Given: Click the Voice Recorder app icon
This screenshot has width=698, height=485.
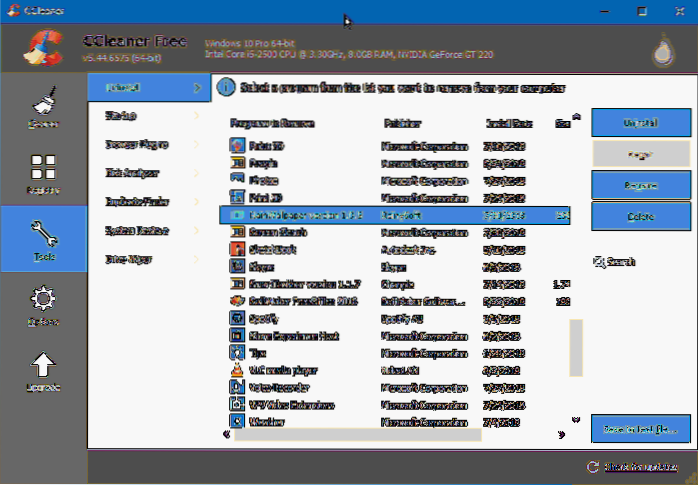Looking at the screenshot, I should [x=237, y=387].
